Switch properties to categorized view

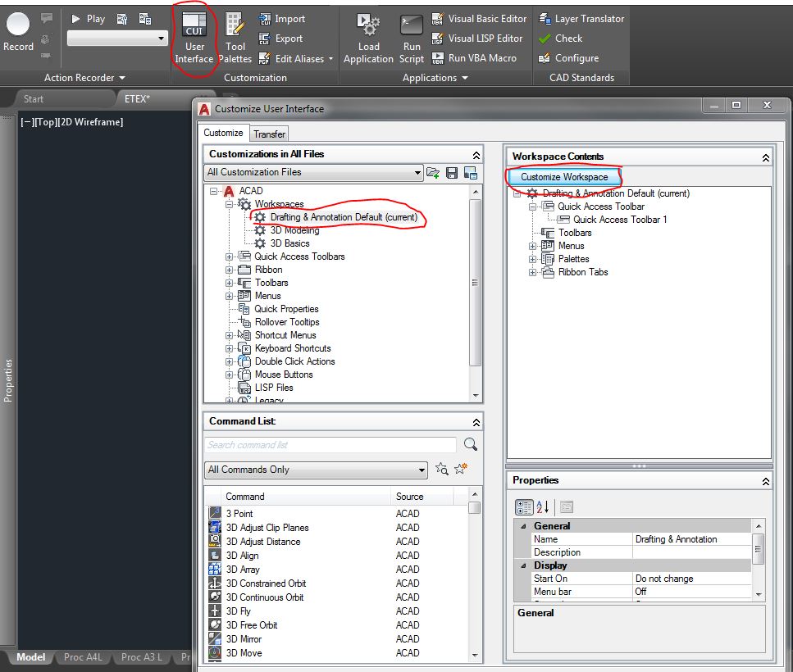[524, 506]
